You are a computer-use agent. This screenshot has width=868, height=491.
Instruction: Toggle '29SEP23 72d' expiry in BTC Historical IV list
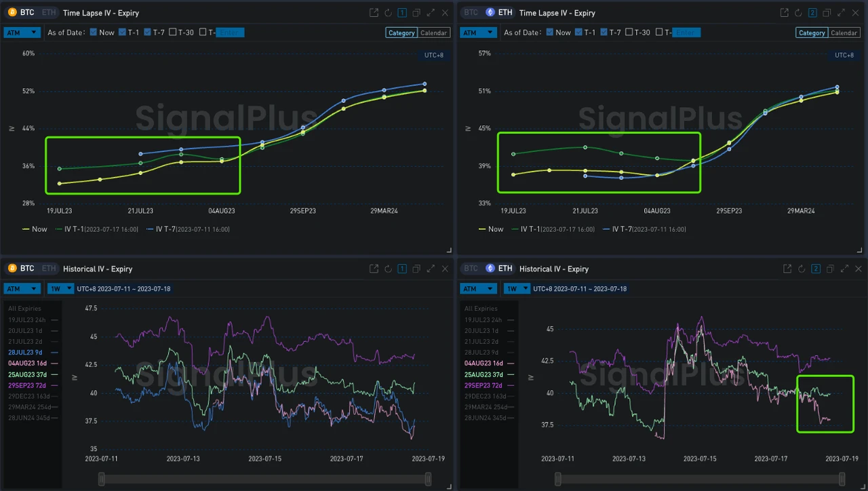click(33, 385)
